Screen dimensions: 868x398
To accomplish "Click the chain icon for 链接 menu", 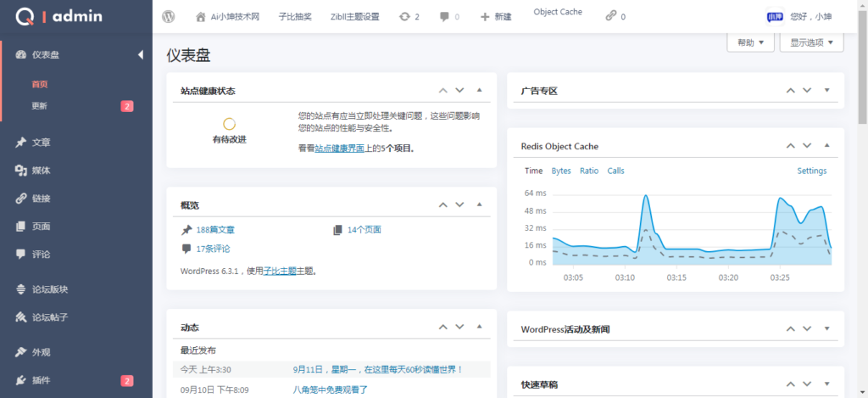I will click(21, 199).
